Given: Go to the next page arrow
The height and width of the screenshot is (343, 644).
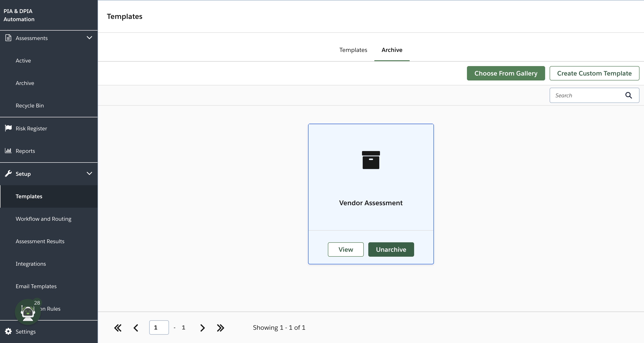Looking at the screenshot, I should pos(202,328).
